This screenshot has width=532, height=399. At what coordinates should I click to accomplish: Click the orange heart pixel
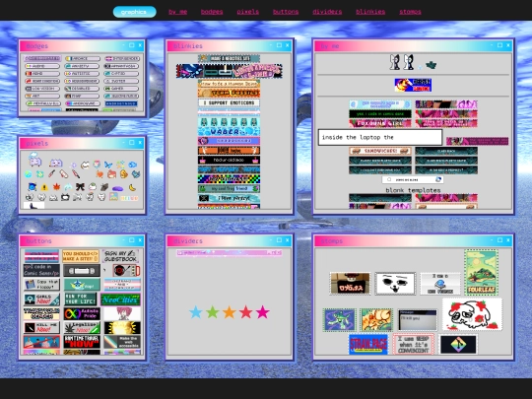[100, 174]
